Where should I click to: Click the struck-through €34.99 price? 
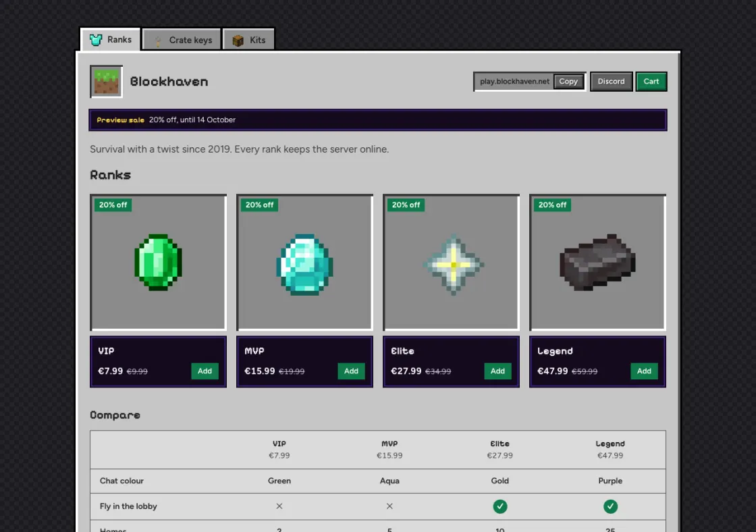click(x=438, y=371)
